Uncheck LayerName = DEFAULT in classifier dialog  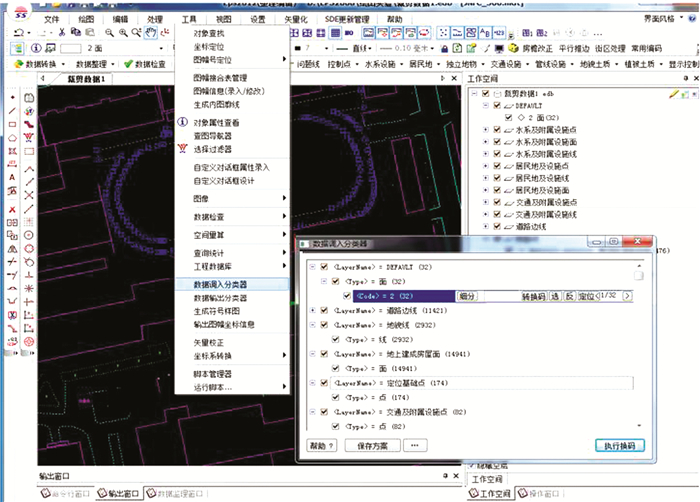(x=324, y=267)
